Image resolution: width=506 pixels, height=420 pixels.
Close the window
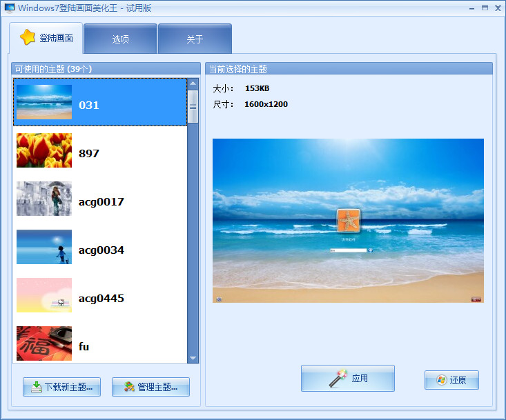pos(498,8)
